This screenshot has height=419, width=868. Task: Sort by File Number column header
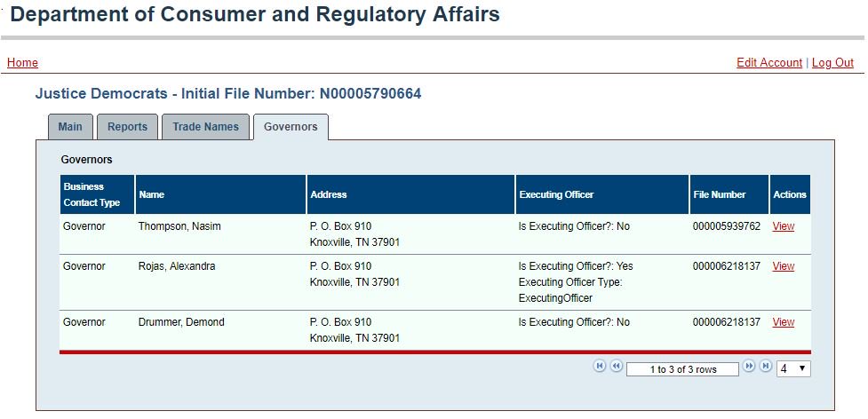coord(719,194)
